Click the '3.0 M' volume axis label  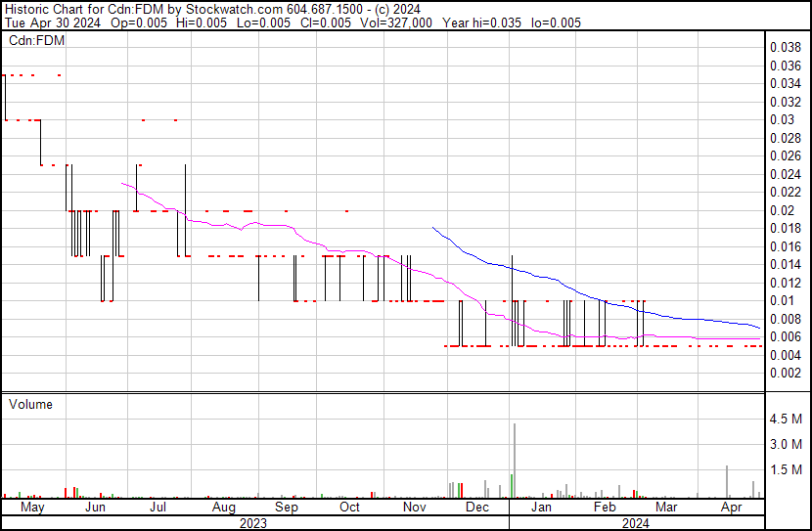tap(786, 444)
